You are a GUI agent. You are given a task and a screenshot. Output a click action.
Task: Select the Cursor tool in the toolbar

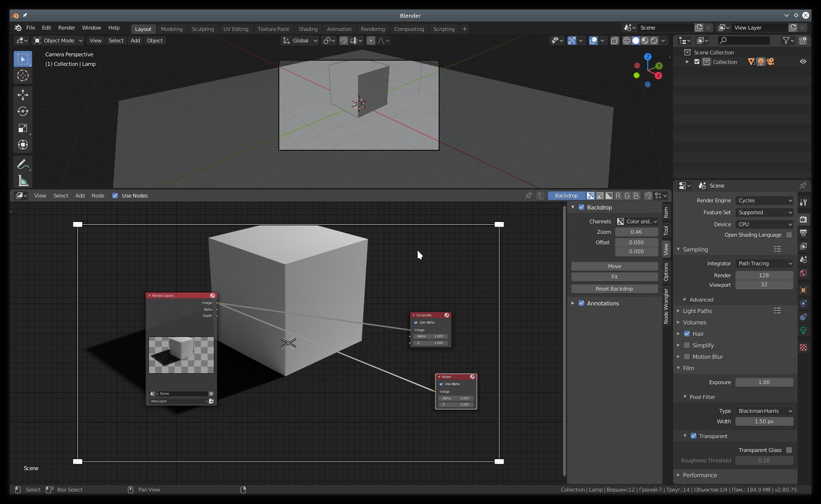coord(22,76)
